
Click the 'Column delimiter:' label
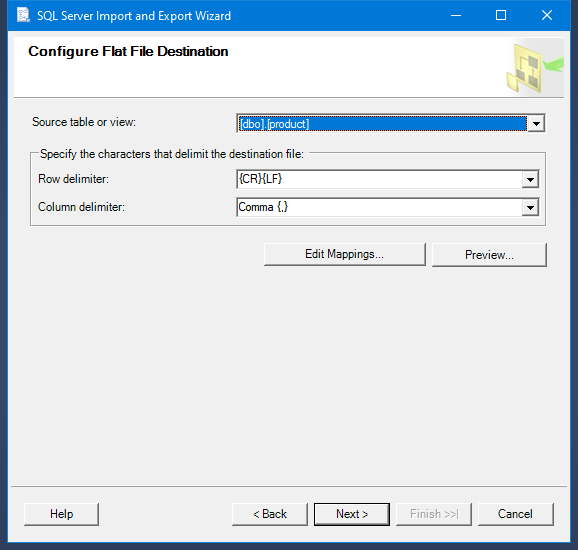(x=81, y=207)
